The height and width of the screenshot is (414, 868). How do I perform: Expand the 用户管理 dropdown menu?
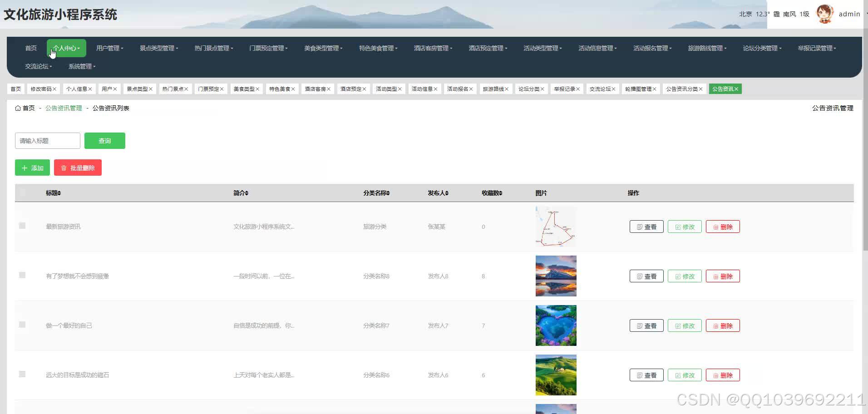[x=109, y=48]
